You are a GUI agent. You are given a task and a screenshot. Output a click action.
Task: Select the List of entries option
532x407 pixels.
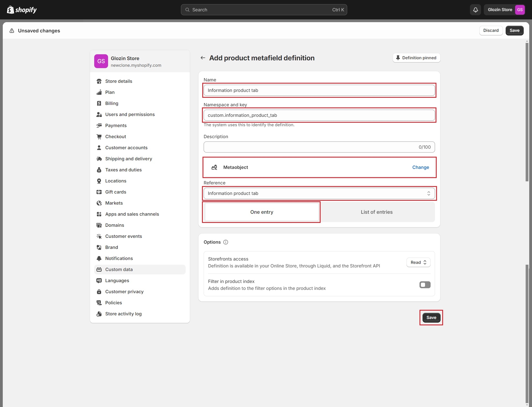(x=377, y=212)
